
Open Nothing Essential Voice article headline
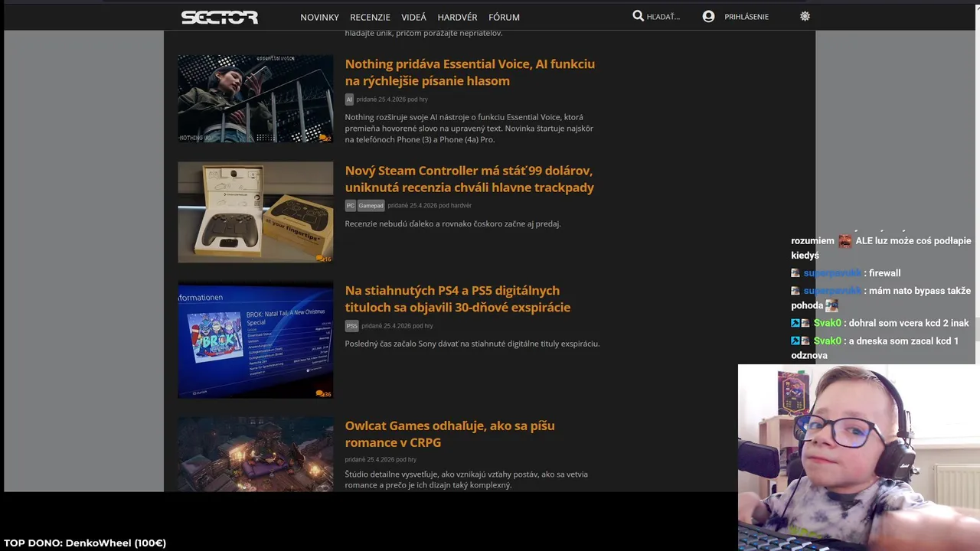coord(469,72)
